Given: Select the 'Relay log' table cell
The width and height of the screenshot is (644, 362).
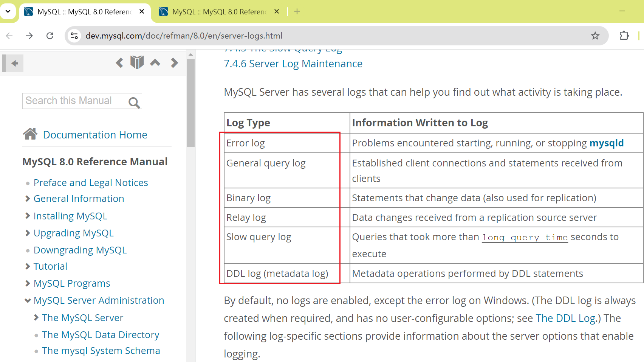Looking at the screenshot, I should pos(287,218).
